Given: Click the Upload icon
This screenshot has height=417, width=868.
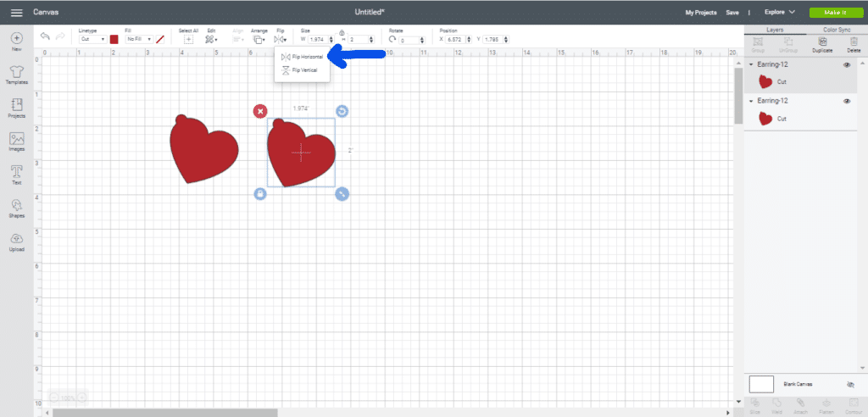Looking at the screenshot, I should (16, 241).
